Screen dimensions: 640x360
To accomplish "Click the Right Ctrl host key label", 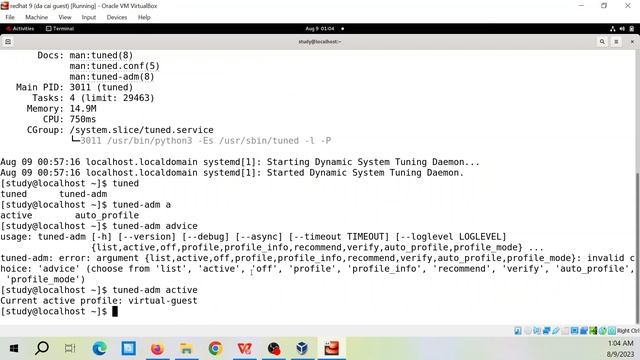I will tap(628, 331).
